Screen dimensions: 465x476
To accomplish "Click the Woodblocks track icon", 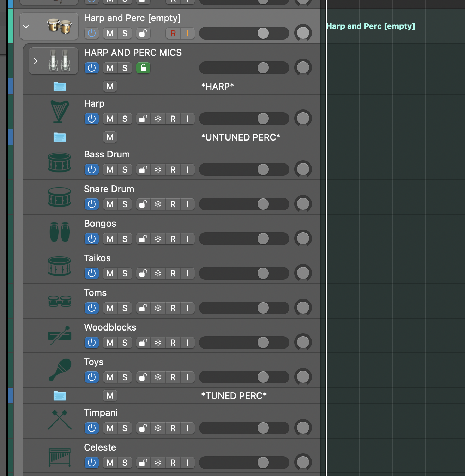I will [x=59, y=336].
